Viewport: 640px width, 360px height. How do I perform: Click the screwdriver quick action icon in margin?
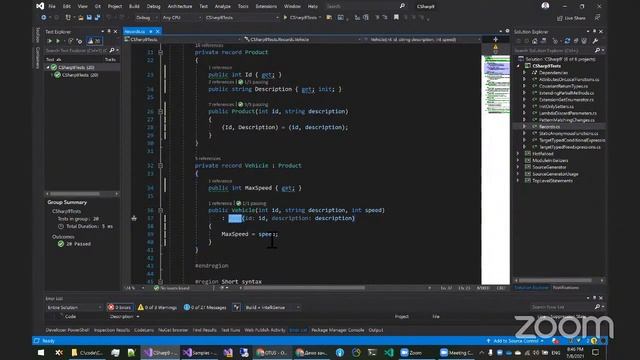click(x=134, y=218)
